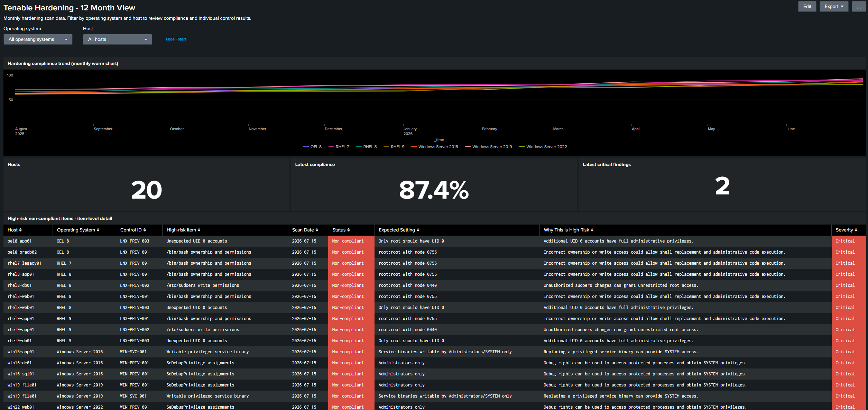Click the Hide Filters link
This screenshot has width=868, height=410.
tap(176, 39)
